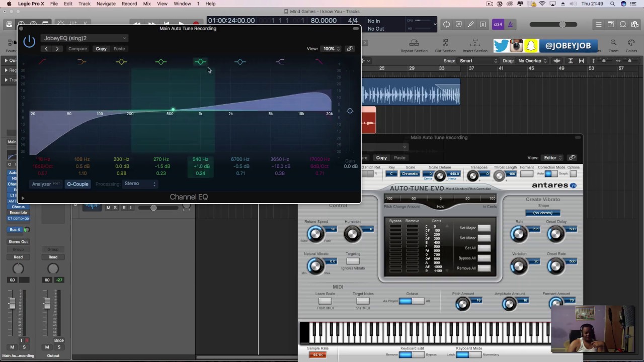This screenshot has height=362, width=644.
Task: Click Repeat Section toolbar button
Action: [414, 46]
